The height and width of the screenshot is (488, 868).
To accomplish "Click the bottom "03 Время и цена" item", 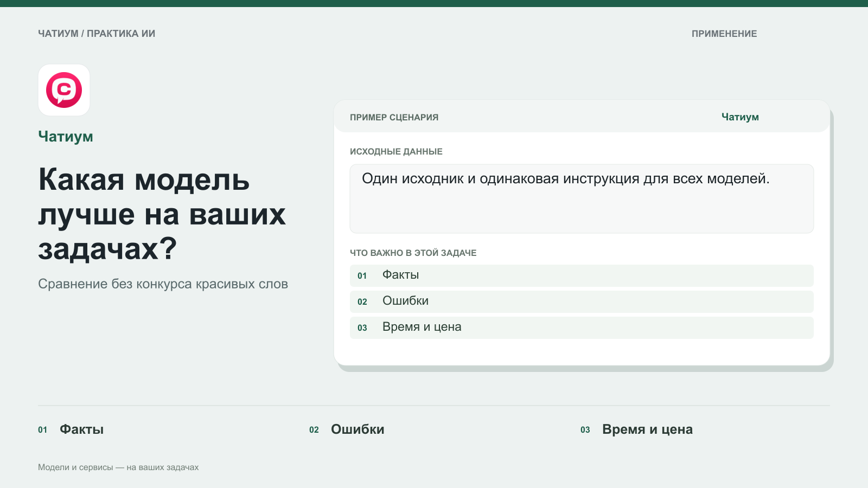I will tap(636, 429).
